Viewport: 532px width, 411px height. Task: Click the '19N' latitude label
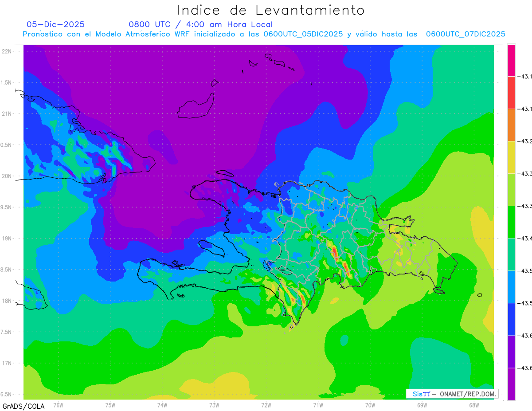[7, 239]
